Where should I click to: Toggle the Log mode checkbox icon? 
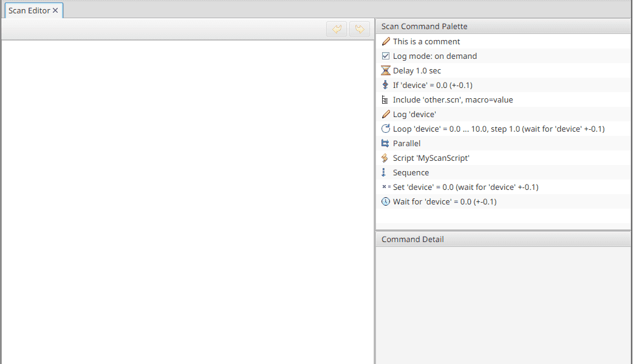coord(385,56)
